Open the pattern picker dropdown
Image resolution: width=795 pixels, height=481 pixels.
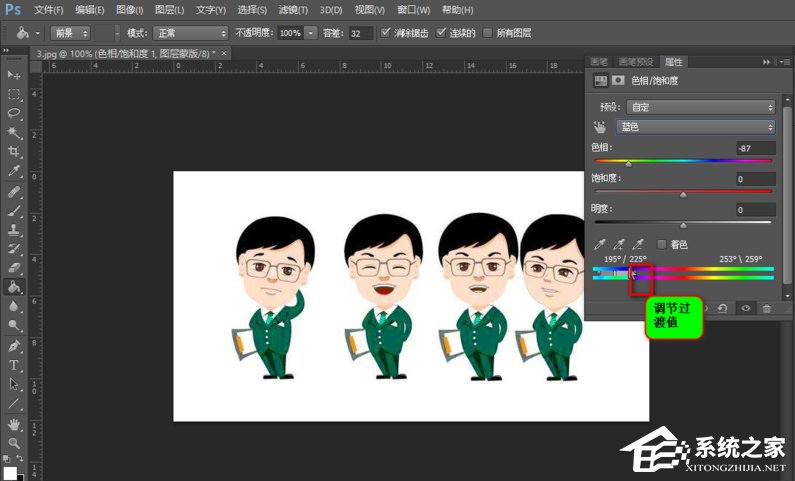[117, 33]
